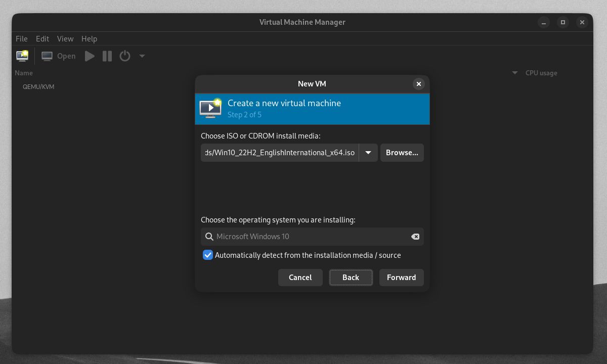This screenshot has width=607, height=364.
Task: Clear the operating system search using the X icon
Action: [x=415, y=236]
